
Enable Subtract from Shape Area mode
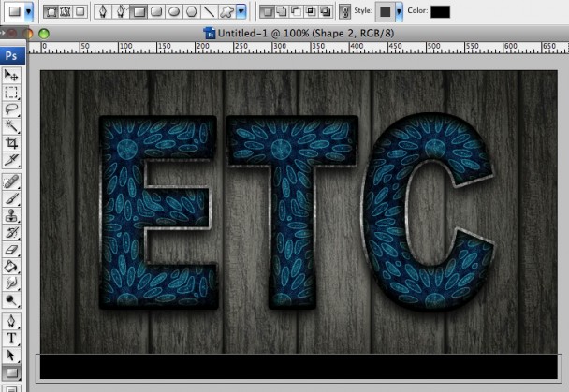coord(297,12)
